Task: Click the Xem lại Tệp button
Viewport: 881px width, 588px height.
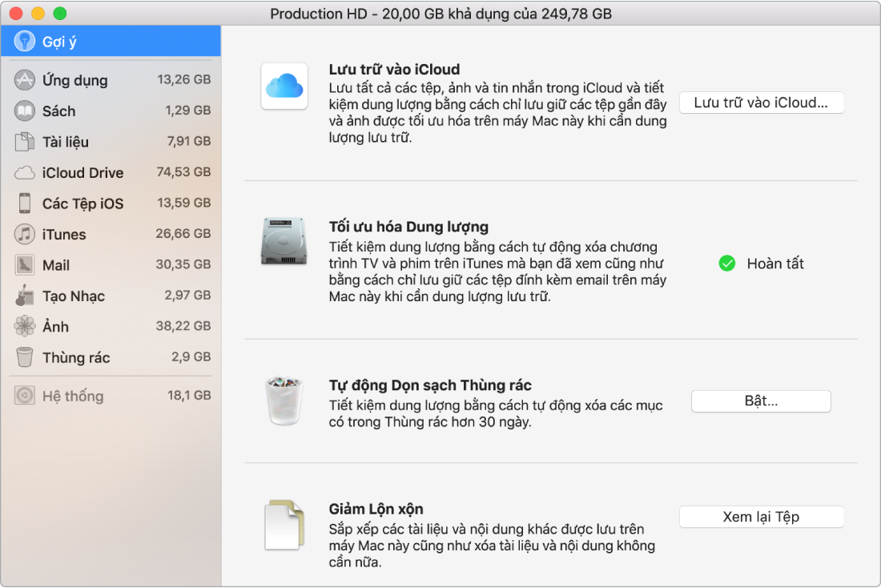Action: tap(761, 516)
